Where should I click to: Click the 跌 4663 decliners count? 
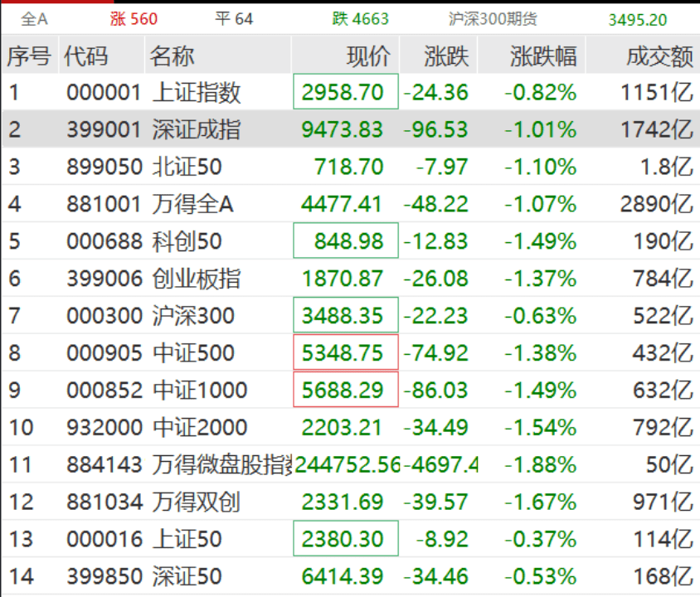(361, 18)
